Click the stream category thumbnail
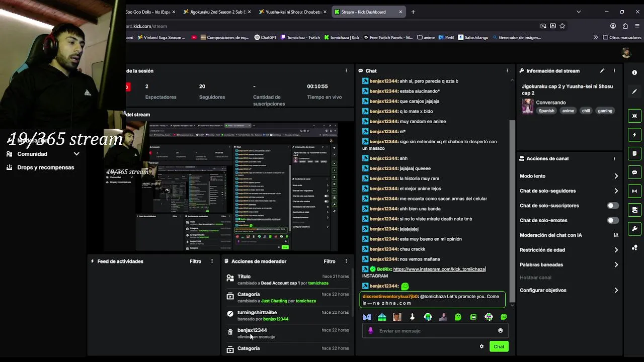 coord(527,106)
